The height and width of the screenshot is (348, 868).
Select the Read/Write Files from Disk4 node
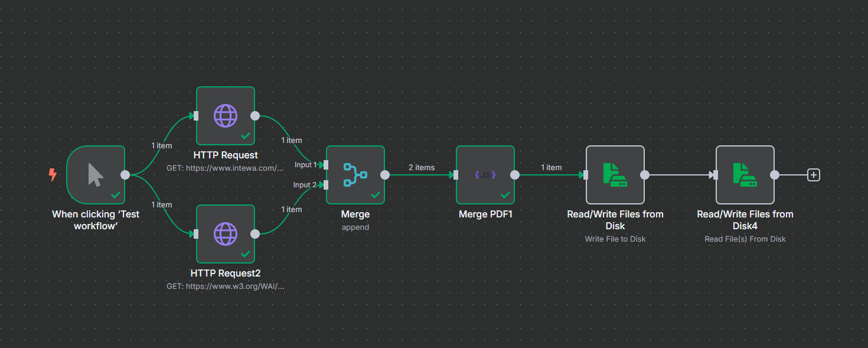(745, 175)
